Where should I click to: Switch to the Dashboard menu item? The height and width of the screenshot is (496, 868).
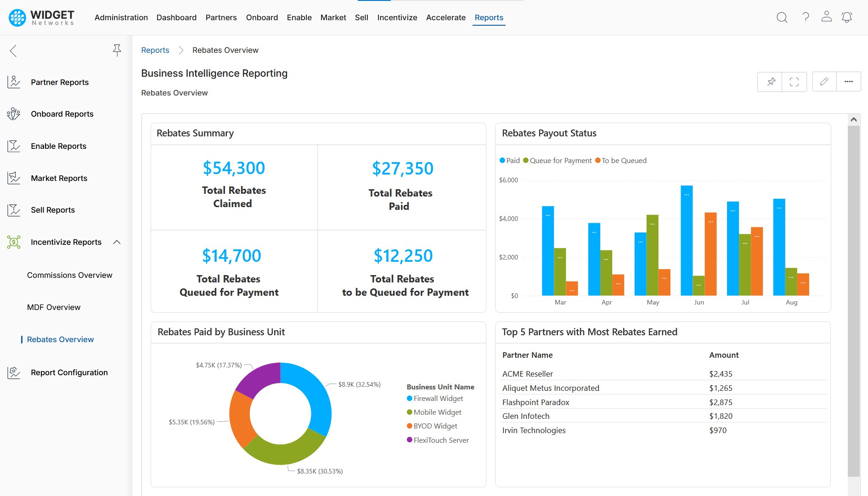point(176,17)
